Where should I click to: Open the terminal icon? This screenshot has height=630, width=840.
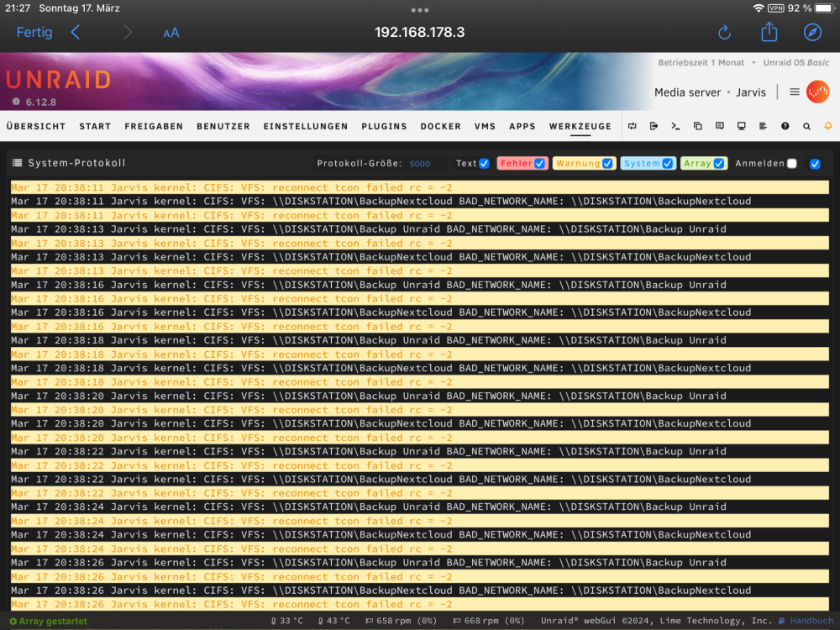point(675,126)
